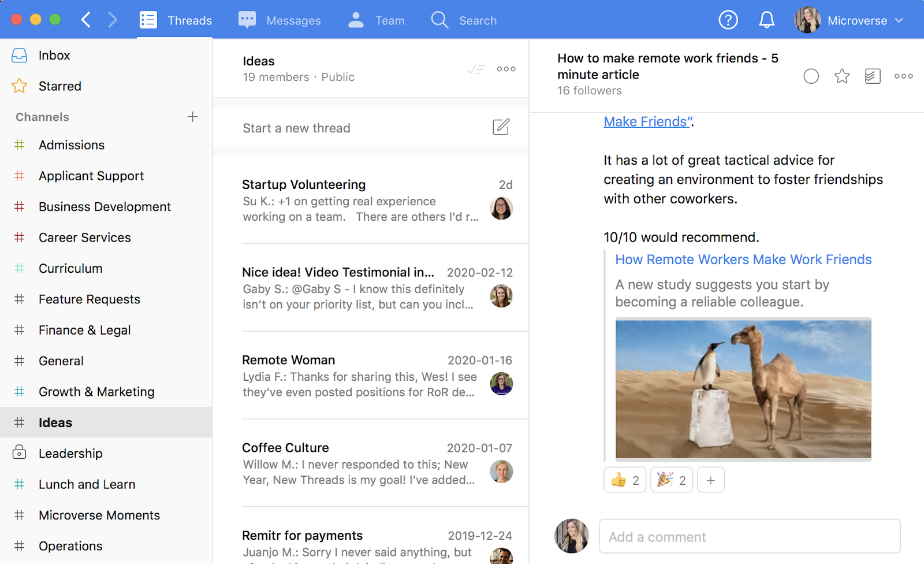924x564 pixels.
Task: Add a new channel with the plus icon
Action: (x=192, y=117)
